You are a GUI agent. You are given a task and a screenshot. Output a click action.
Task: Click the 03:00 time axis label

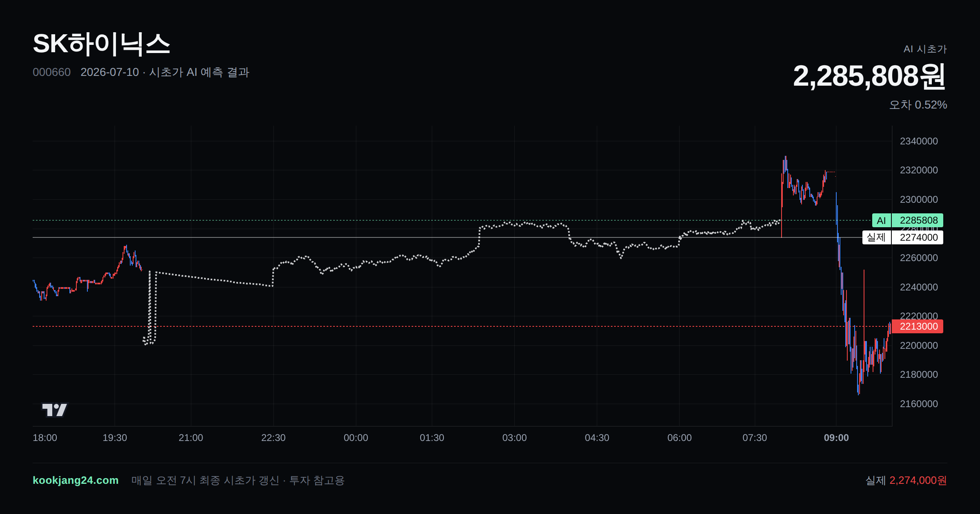(514, 438)
